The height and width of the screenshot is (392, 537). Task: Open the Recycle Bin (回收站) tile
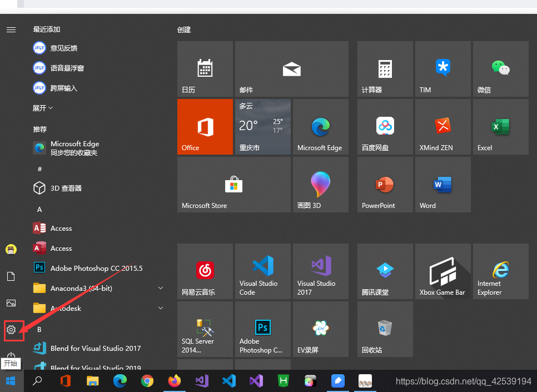tap(385, 329)
